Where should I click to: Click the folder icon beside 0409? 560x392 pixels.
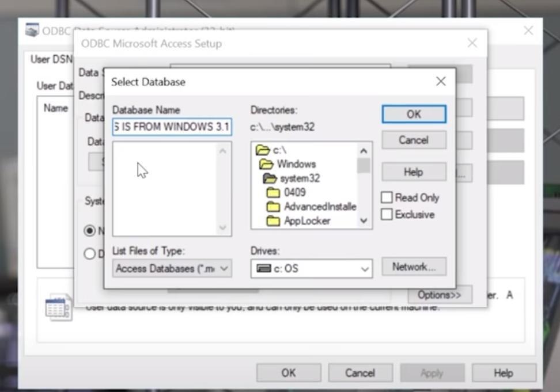click(x=273, y=193)
